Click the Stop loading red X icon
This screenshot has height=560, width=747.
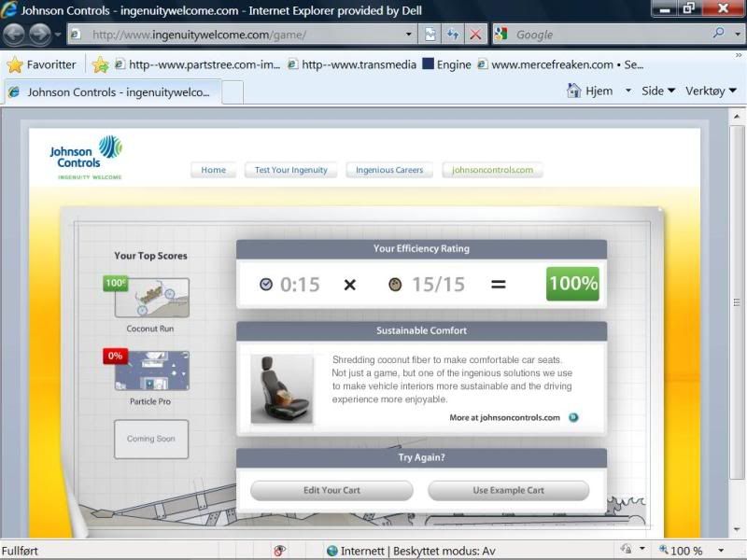click(475, 35)
